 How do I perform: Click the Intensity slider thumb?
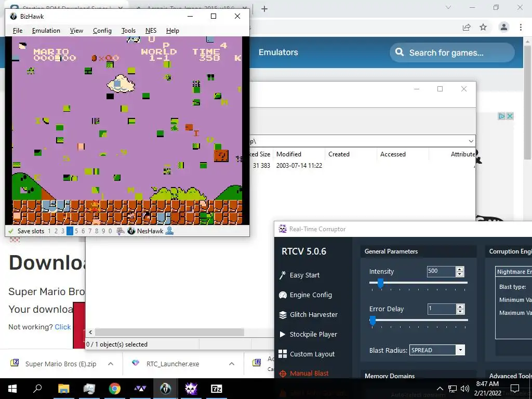pyautogui.click(x=380, y=283)
